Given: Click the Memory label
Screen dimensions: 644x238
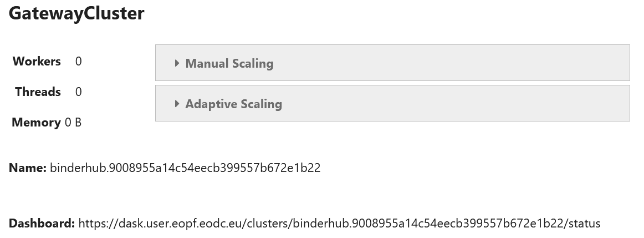Looking at the screenshot, I should 36,122.
